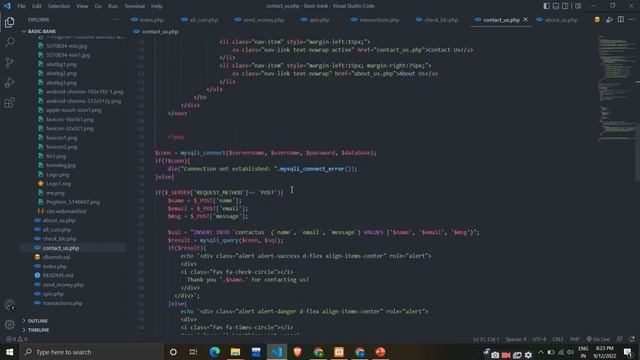Open editor more actions ellipsis
This screenshot has width=640, height=360.
point(631,20)
